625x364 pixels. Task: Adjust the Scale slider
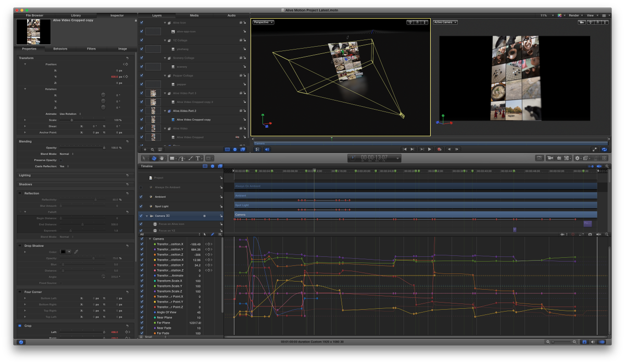click(72, 120)
